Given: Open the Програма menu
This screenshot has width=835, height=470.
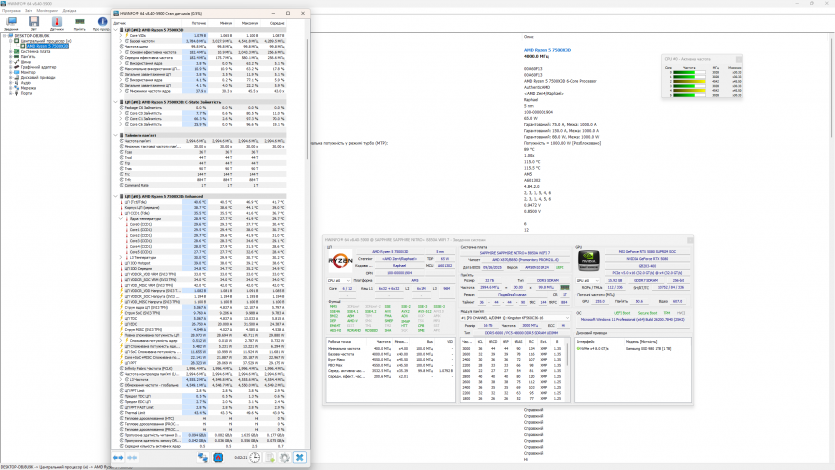Looking at the screenshot, I should 10,11.
